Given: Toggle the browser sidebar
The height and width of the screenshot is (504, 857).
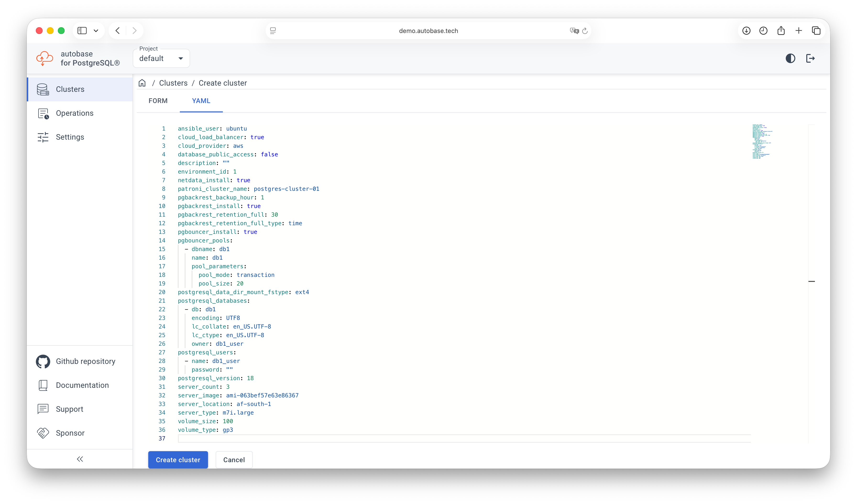Looking at the screenshot, I should click(82, 30).
